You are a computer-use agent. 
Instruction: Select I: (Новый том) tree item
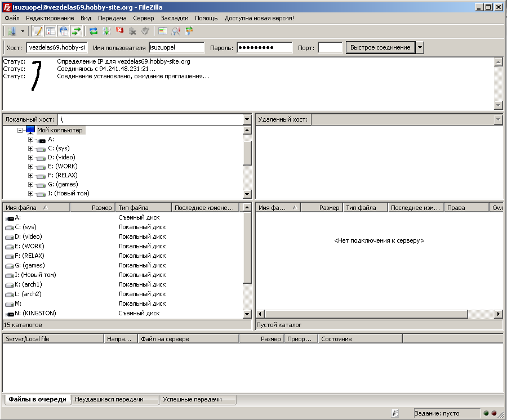[x=69, y=193]
